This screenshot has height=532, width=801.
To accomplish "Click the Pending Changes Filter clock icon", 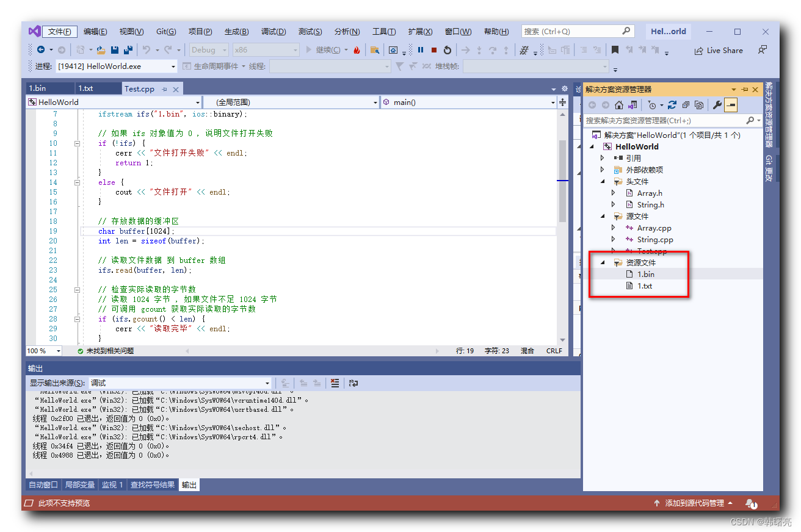I will (652, 105).
